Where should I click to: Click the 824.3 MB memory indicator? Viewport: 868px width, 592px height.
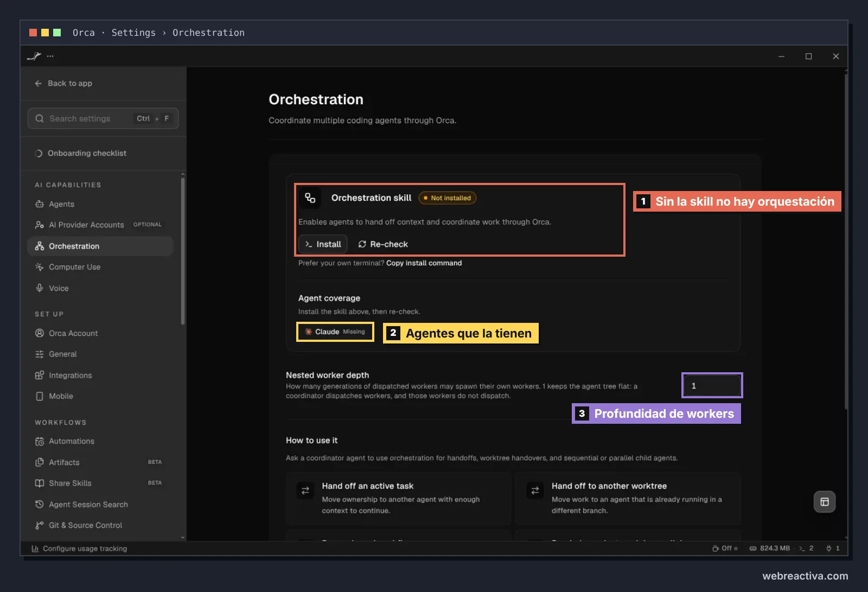tap(770, 549)
